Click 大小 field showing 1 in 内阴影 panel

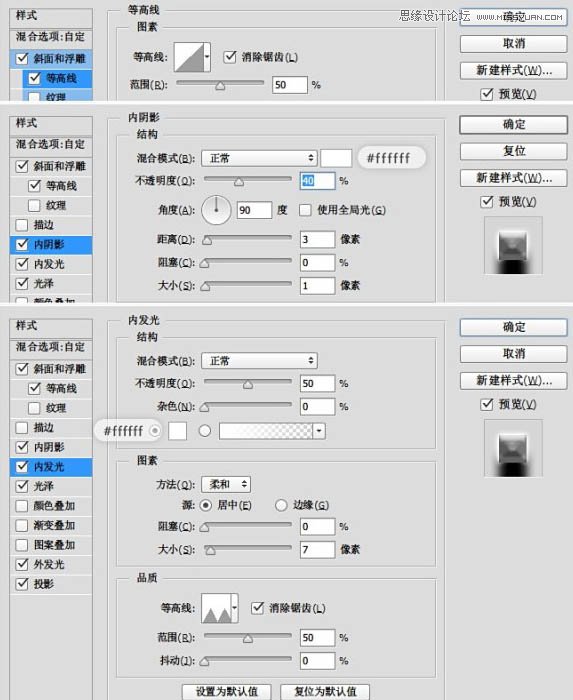click(x=317, y=286)
